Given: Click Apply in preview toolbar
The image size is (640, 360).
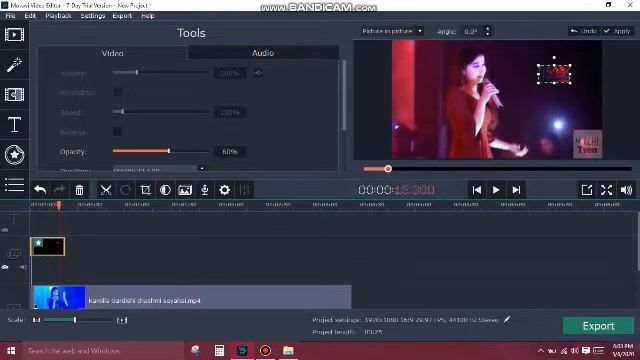Looking at the screenshot, I should 617,31.
